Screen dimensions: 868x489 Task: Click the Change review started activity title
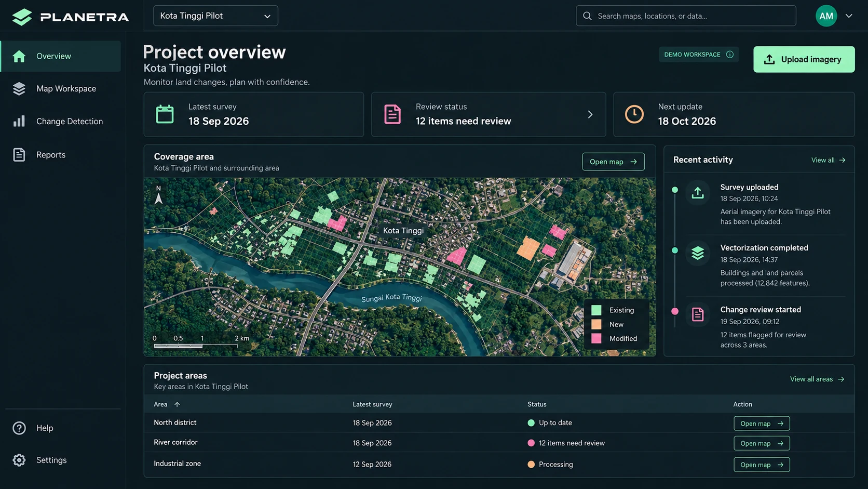point(761,310)
